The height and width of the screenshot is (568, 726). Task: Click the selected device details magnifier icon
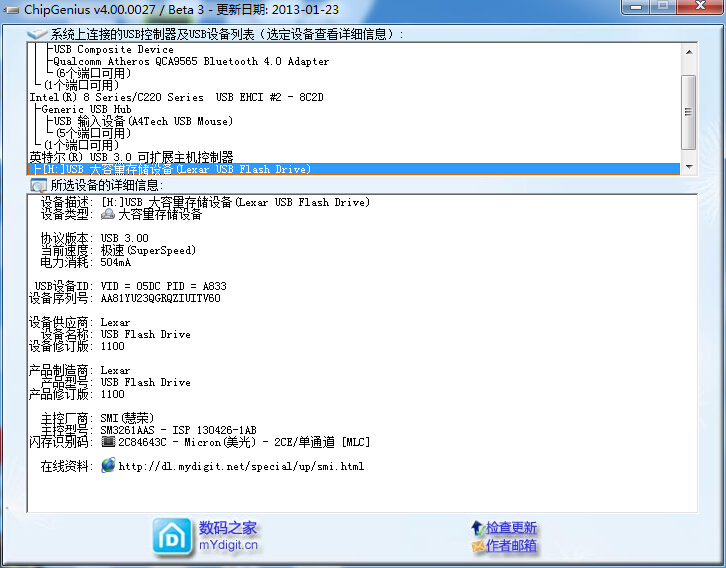pos(38,186)
